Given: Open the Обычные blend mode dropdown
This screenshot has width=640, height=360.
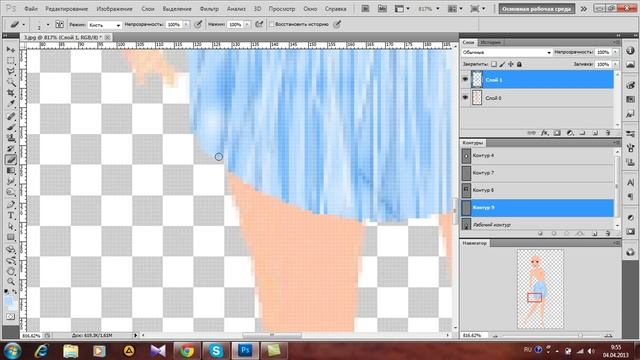Looking at the screenshot, I should tap(507, 52).
